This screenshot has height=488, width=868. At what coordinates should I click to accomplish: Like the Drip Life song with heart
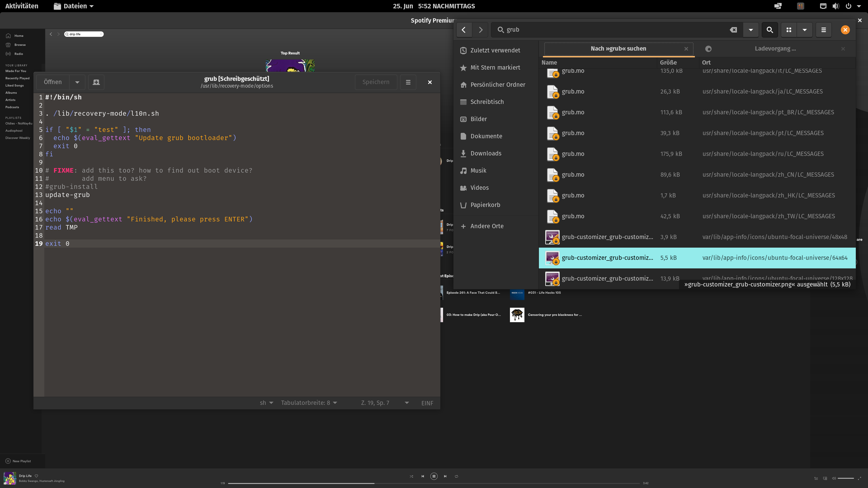[x=36, y=476]
